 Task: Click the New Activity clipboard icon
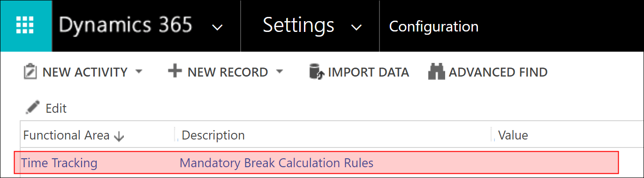click(30, 72)
